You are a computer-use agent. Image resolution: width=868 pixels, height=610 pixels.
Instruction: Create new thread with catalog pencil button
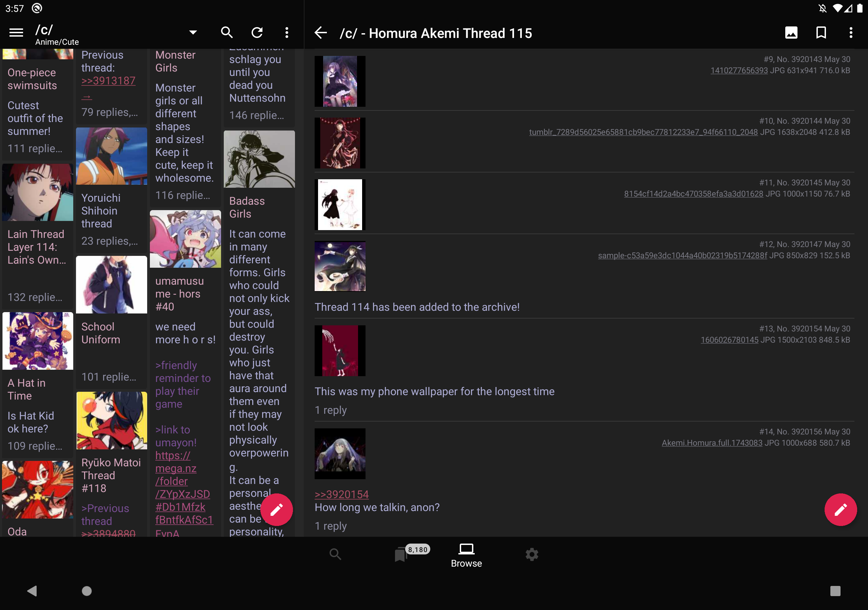click(276, 509)
